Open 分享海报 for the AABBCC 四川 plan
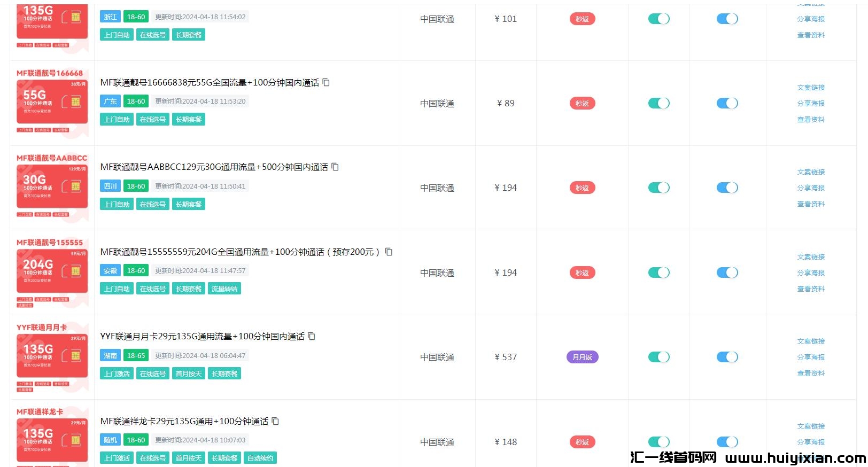868x467 pixels. [x=811, y=188]
